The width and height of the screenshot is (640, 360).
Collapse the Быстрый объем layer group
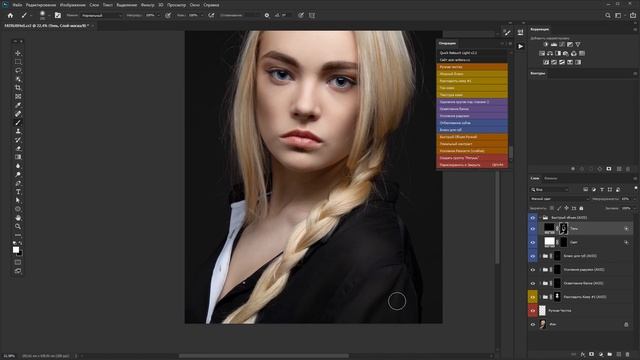coord(540,218)
